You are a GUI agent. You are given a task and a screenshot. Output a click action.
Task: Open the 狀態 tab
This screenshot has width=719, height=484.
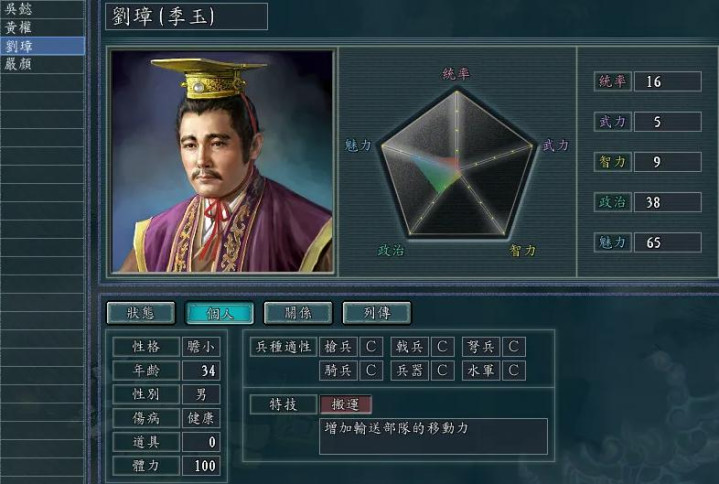141,313
